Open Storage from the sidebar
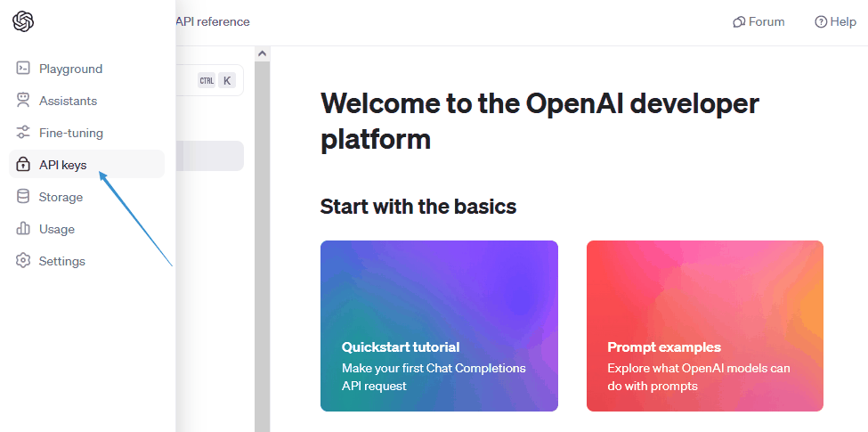This screenshot has width=868, height=432. [87, 197]
